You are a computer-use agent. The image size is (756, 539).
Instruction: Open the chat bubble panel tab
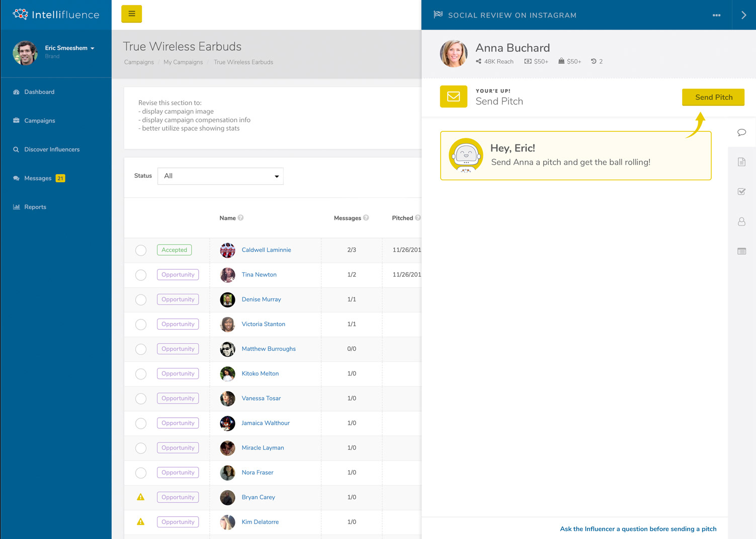pos(741,132)
